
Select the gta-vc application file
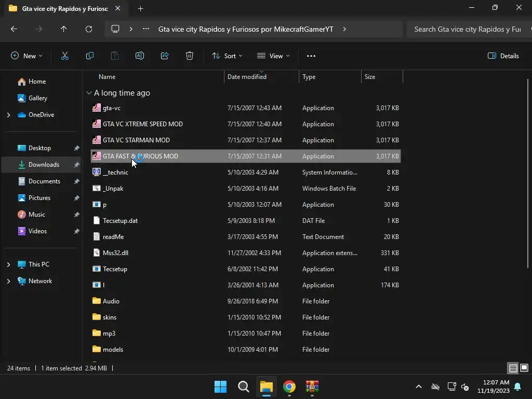(246, 108)
